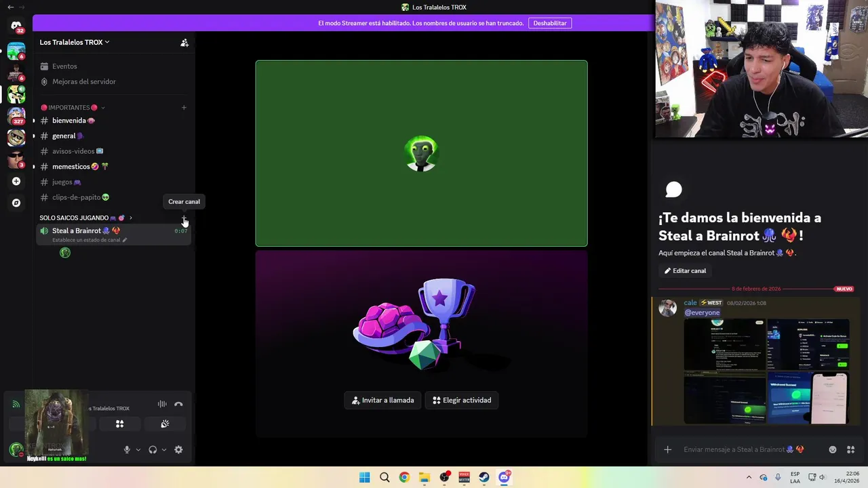The height and width of the screenshot is (488, 868).
Task: Show hidden system tray icons
Action: tap(749, 477)
